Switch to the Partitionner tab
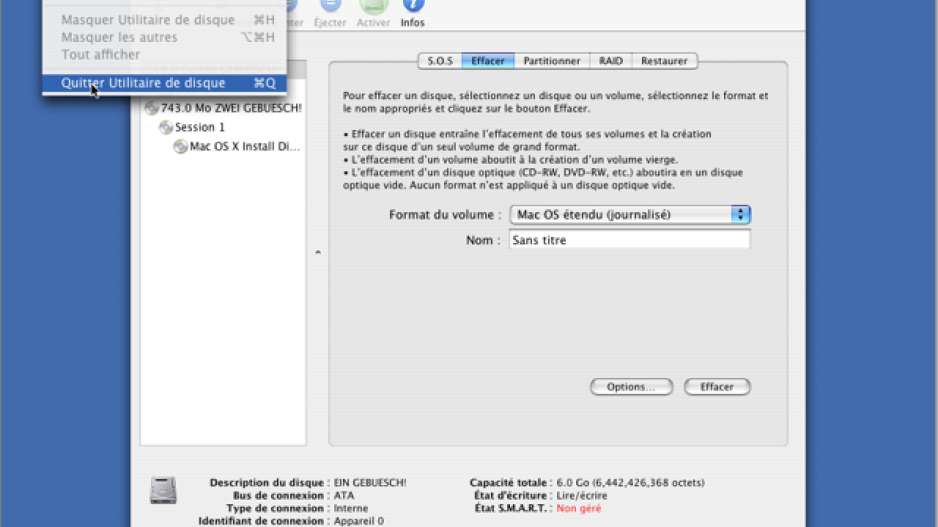This screenshot has height=527, width=938. (552, 61)
